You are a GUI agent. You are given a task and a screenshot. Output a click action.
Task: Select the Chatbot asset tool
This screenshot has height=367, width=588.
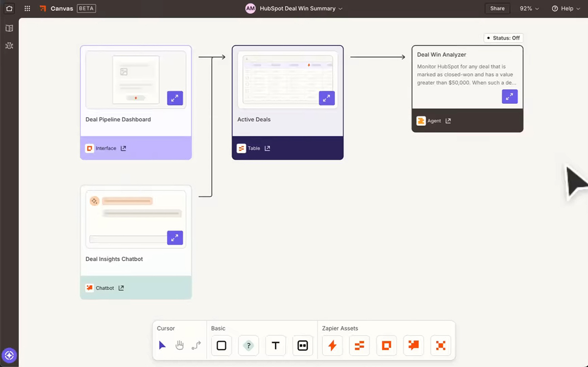413,345
